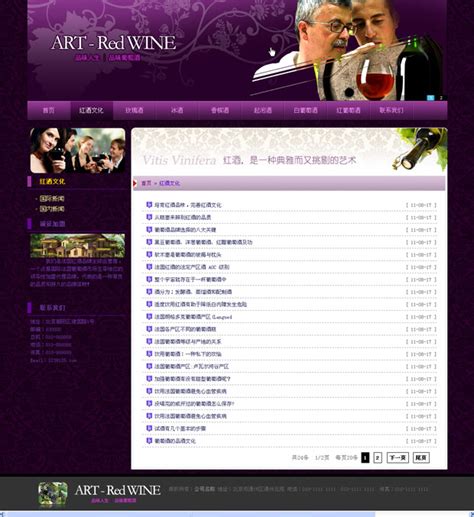Open the 国内新闻 sidebar link
The height and width of the screenshot is (517, 474).
52,209
